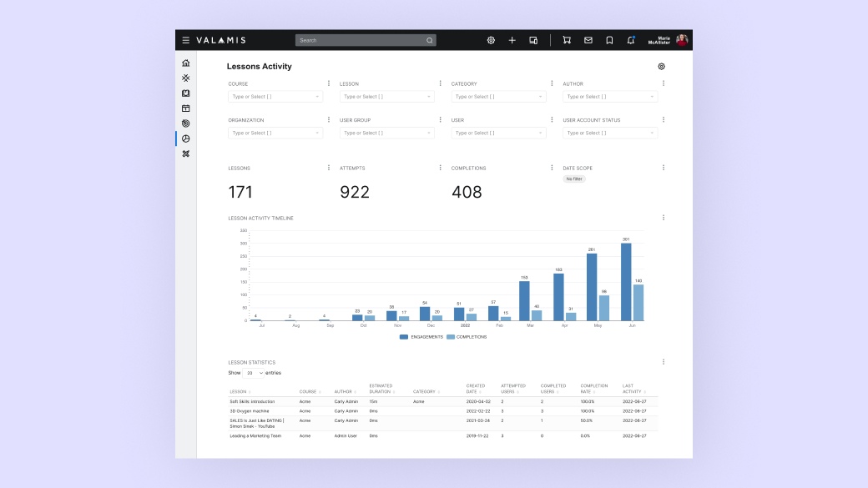Expand the Author filter dropdown
This screenshot has height=488, width=868.
tap(610, 97)
